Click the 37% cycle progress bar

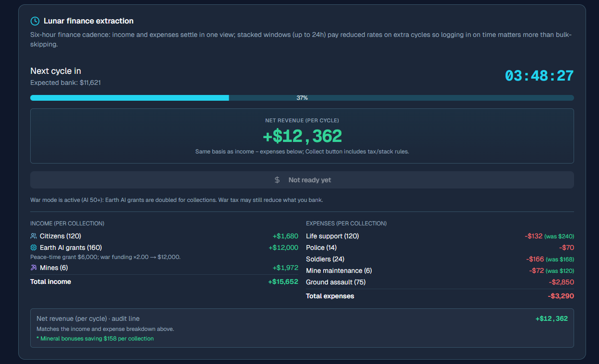click(302, 98)
